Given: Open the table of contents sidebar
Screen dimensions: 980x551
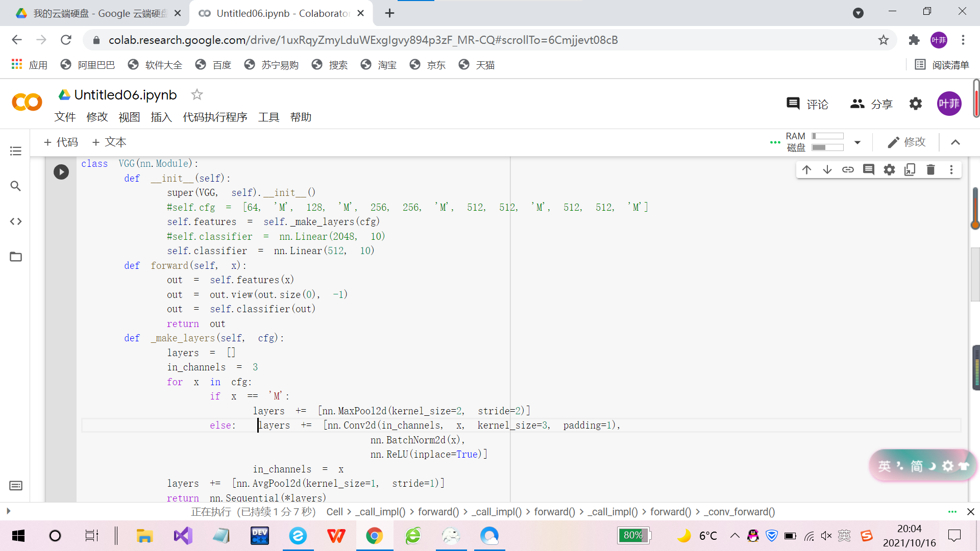Looking at the screenshot, I should pyautogui.click(x=16, y=151).
